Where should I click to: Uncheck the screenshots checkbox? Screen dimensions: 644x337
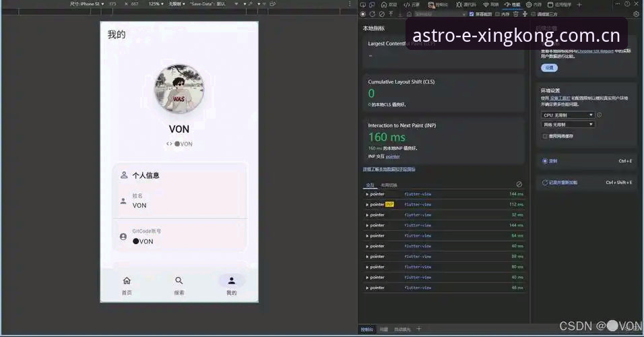[472, 14]
